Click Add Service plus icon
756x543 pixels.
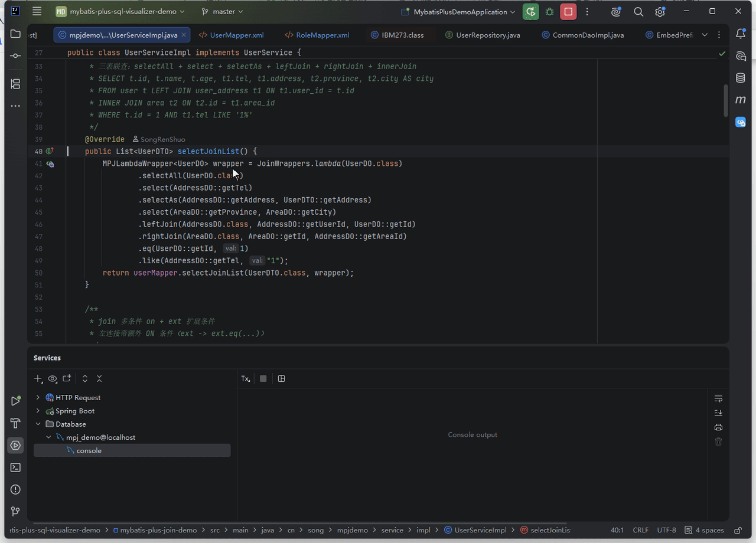pyautogui.click(x=38, y=378)
